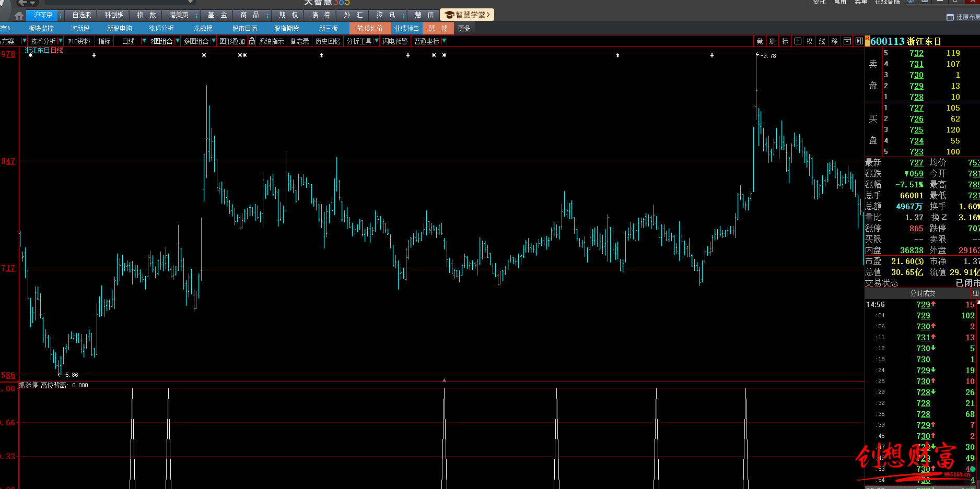The height and width of the screenshot is (489, 980).
Task: Open 股市日历 submenu item
Action: point(245,28)
